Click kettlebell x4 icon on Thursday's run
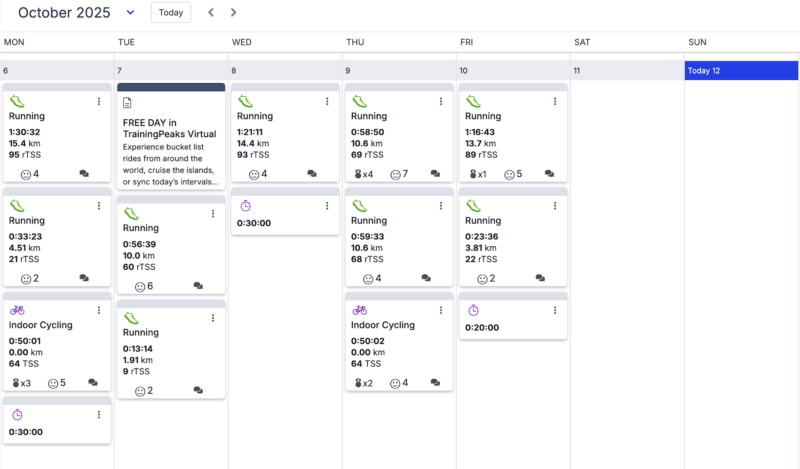 click(x=359, y=173)
